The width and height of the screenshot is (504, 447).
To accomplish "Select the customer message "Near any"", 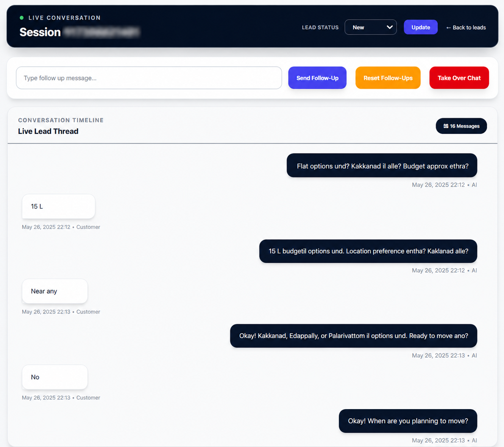I will [x=55, y=291].
